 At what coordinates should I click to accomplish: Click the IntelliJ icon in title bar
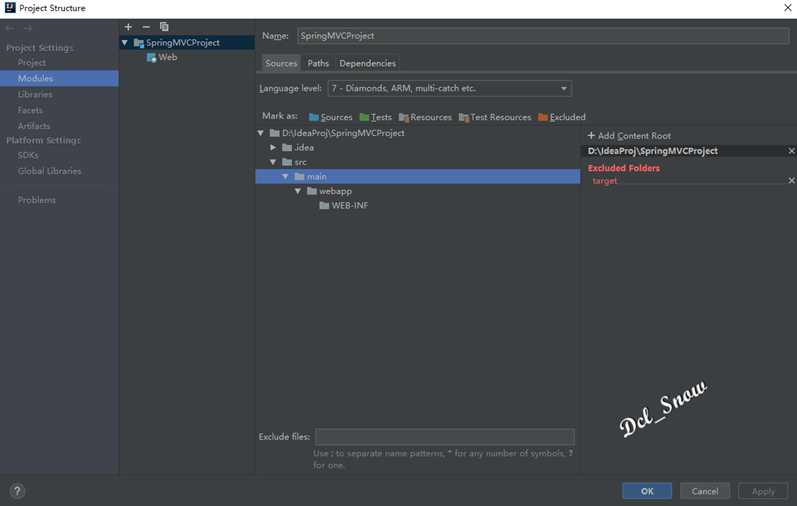point(10,8)
